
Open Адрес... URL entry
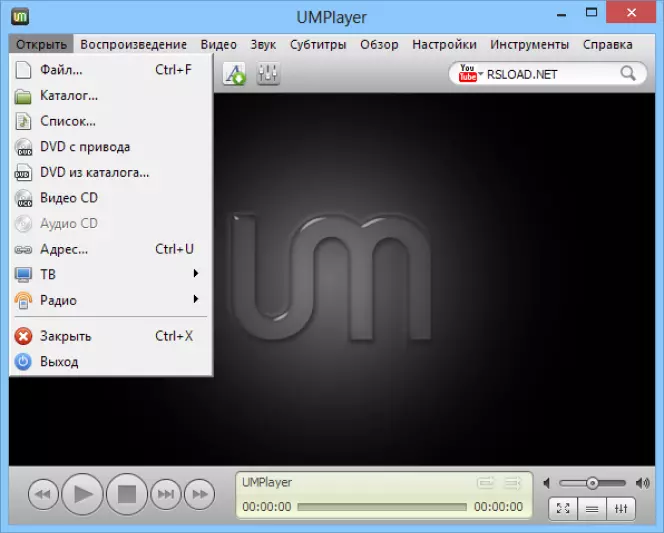coord(111,249)
